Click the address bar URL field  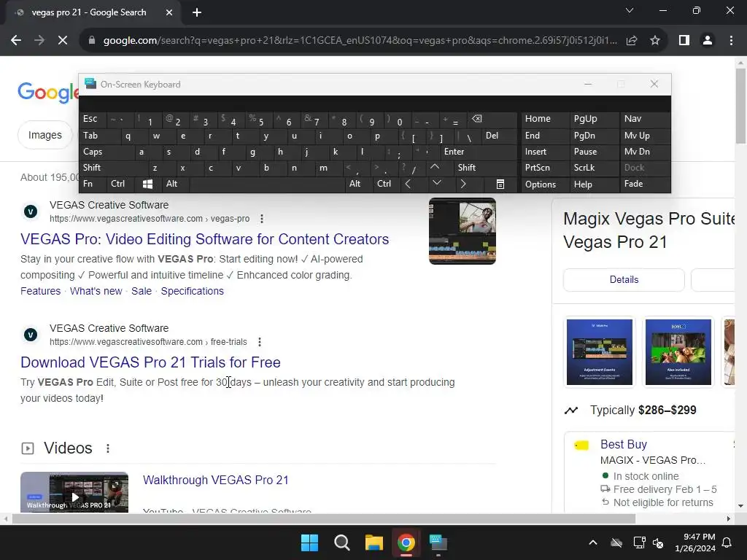tap(360, 41)
